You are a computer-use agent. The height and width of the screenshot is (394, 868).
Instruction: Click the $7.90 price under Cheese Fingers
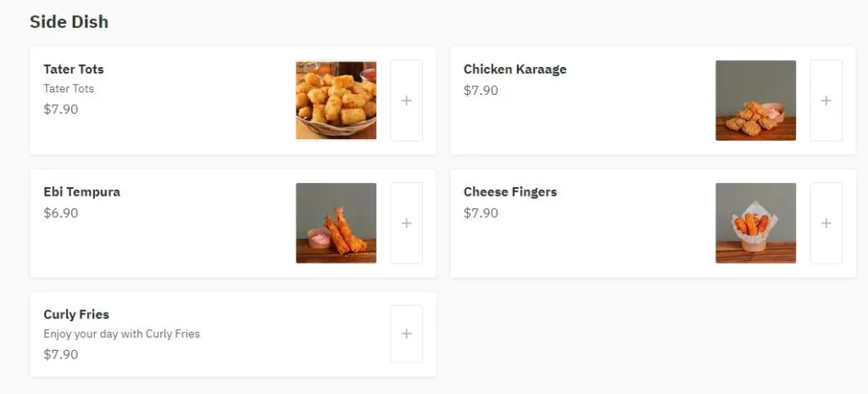coord(481,214)
